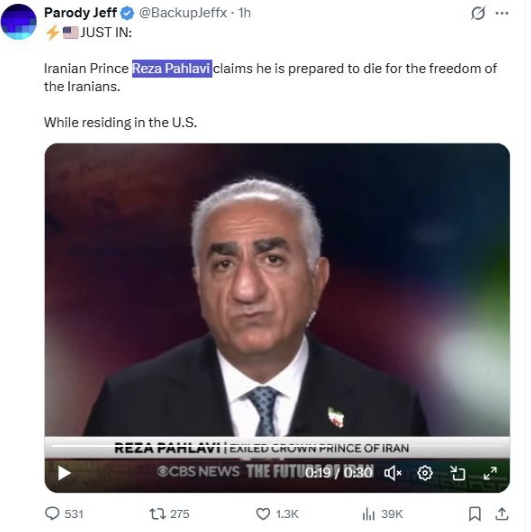Open the three-dot more options menu

pos(502,13)
